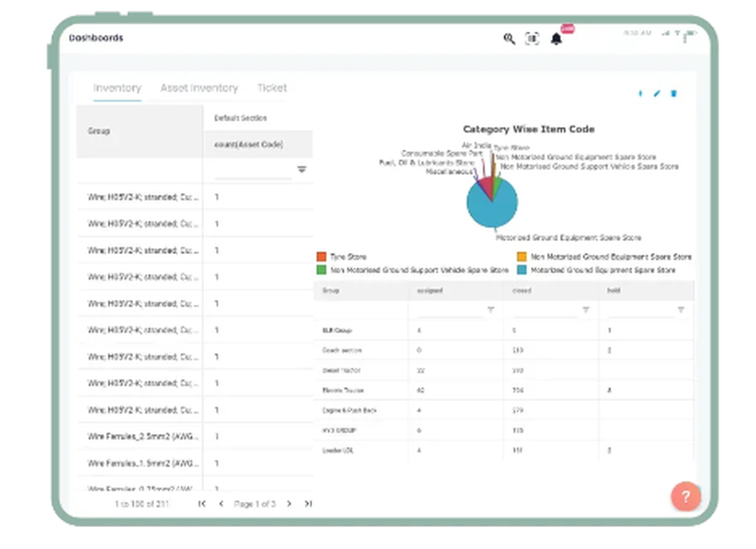
Task: Click the closed column filter input
Action: (545, 310)
